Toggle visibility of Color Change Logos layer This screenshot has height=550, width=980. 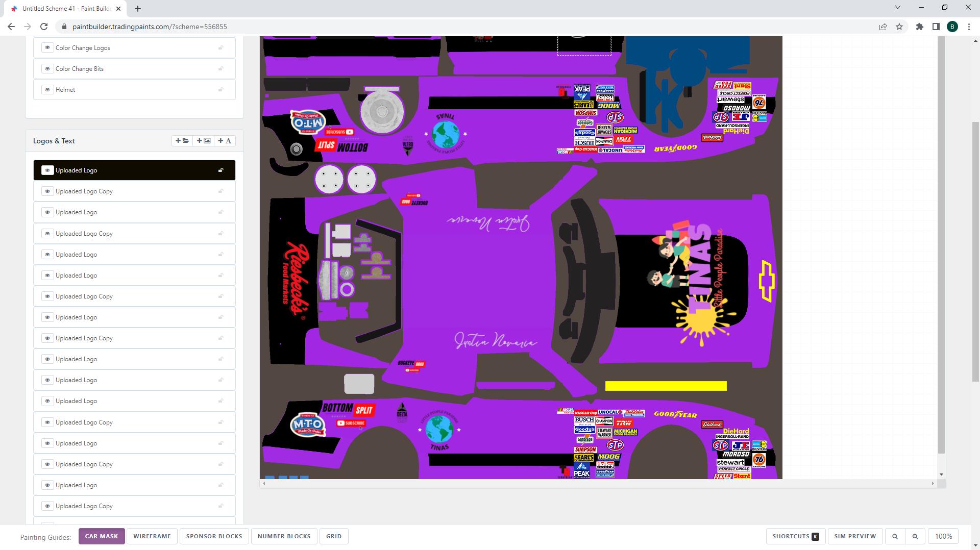(47, 48)
